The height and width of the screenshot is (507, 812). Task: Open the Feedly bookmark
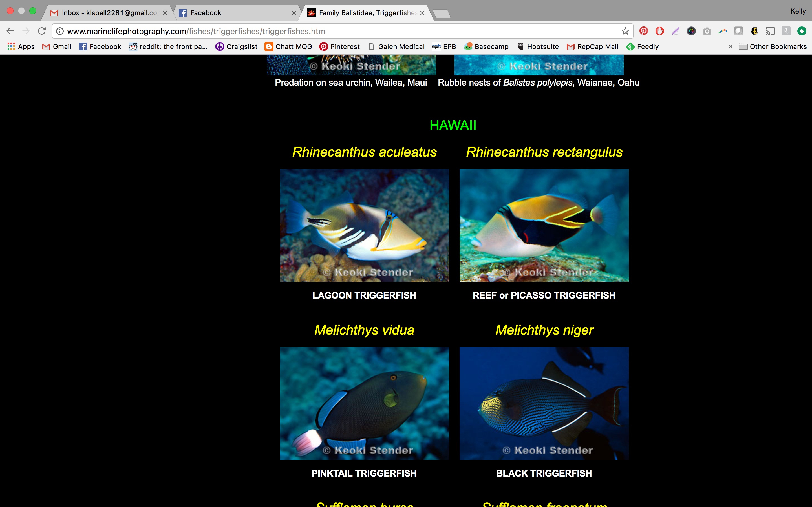642,46
